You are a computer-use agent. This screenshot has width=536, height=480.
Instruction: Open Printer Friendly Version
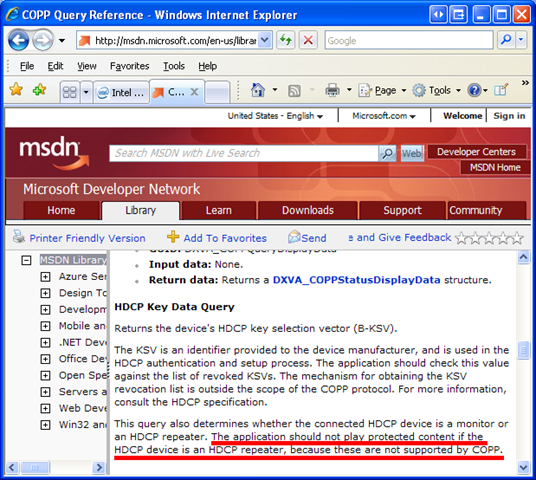(x=87, y=238)
